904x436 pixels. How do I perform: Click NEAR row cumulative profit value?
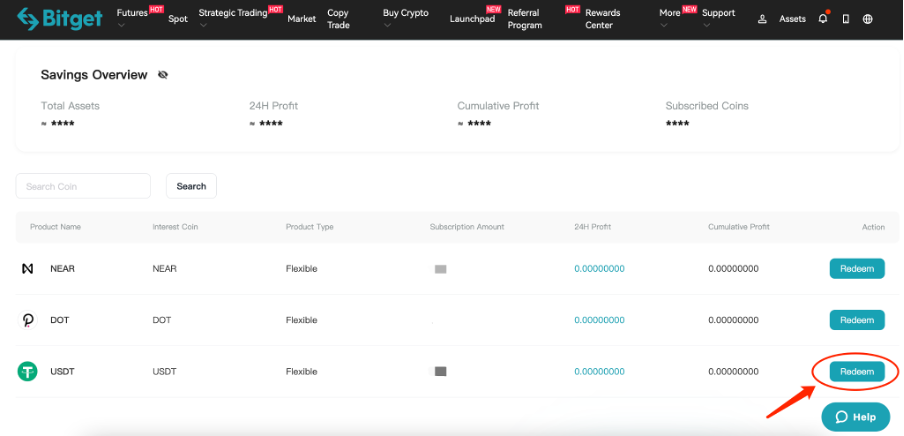point(733,269)
